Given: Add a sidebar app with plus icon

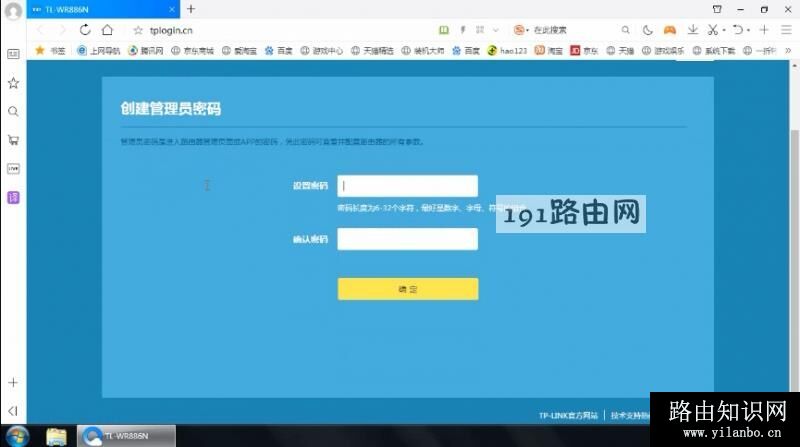Looking at the screenshot, I should point(13,382).
